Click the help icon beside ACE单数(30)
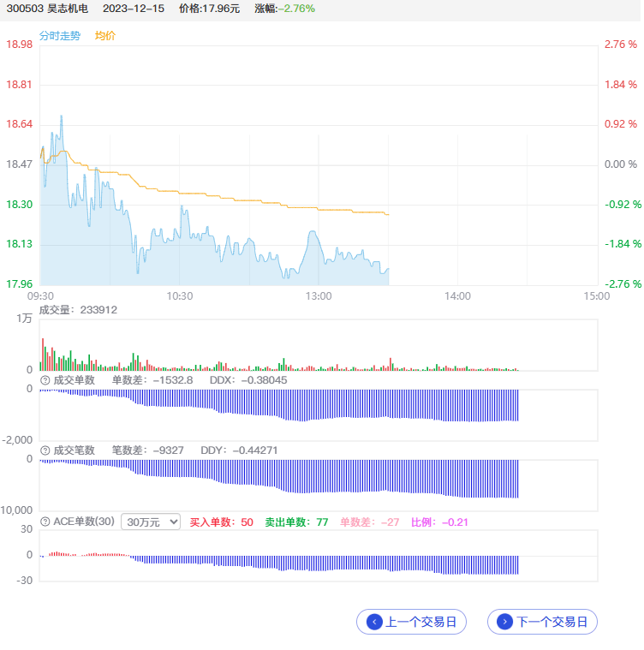644x650 pixels. click(45, 522)
